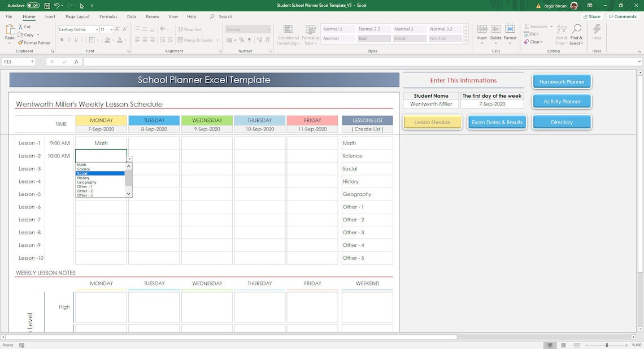Image resolution: width=644 pixels, height=349 pixels.
Task: Select the Format Painter tool
Action: [x=34, y=42]
